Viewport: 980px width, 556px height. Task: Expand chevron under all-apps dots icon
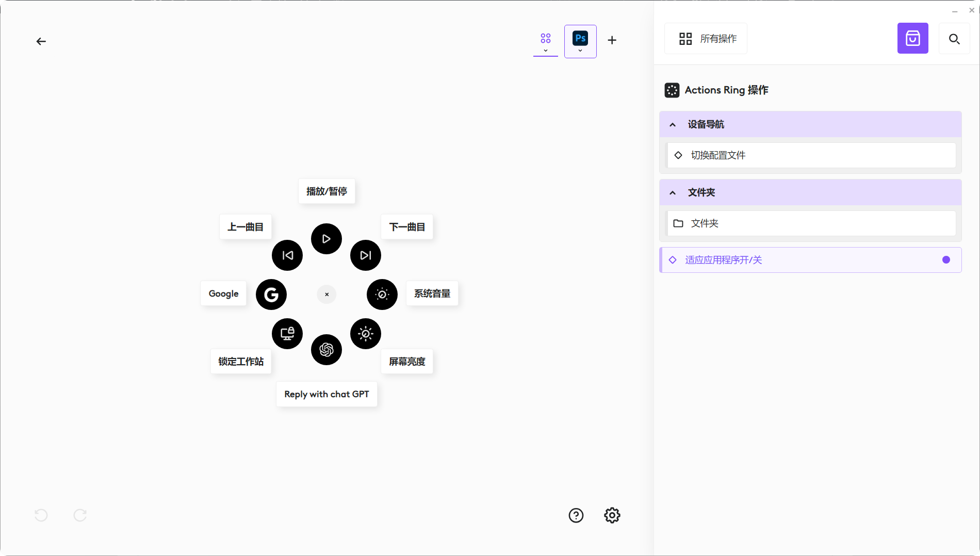[x=546, y=51]
